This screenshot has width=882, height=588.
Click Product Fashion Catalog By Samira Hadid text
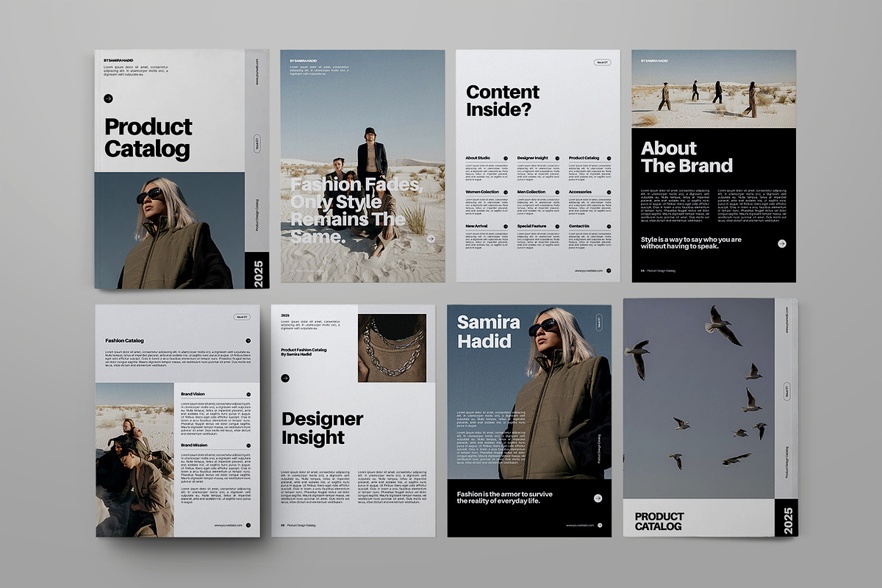pos(304,352)
